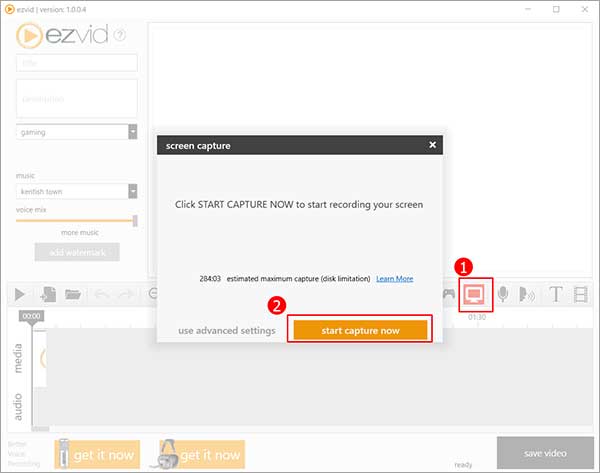Viewport: 600px width, 473px height.
Task: Click the load project folder icon
Action: (x=73, y=294)
